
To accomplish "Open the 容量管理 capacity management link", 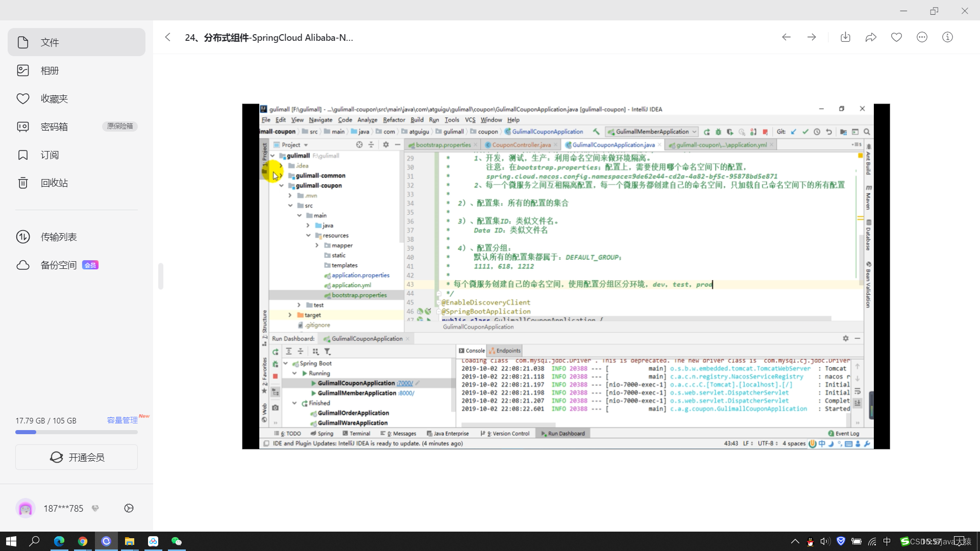I will point(122,420).
